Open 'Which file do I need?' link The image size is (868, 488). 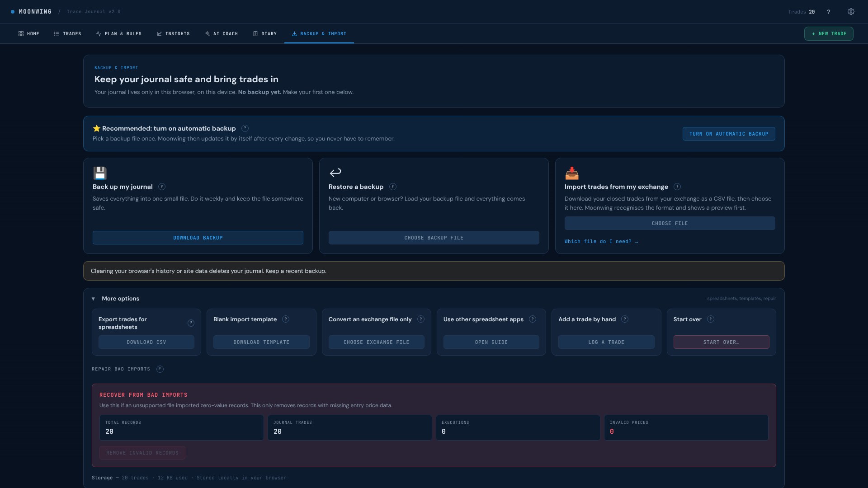point(601,242)
